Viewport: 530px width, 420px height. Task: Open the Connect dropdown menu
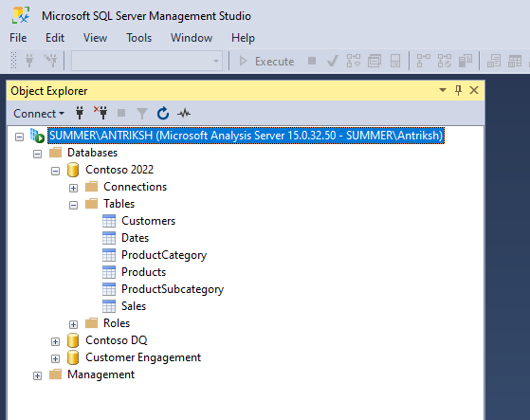39,114
